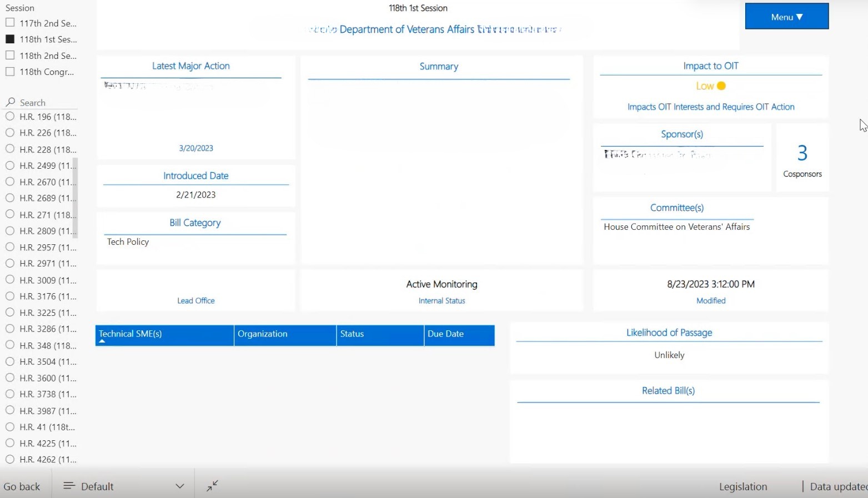Select the H.R. 2957 radio button
Image resolution: width=868 pixels, height=498 pixels.
10,247
